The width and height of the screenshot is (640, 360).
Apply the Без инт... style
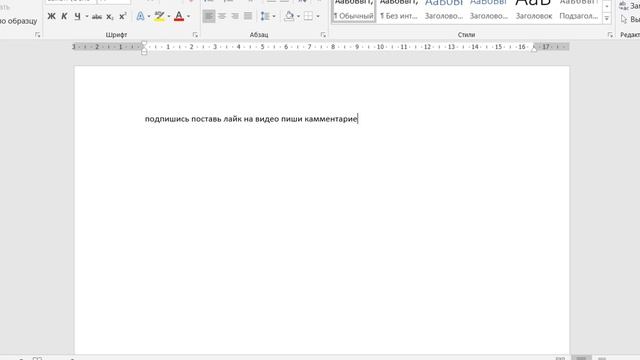pos(399,11)
